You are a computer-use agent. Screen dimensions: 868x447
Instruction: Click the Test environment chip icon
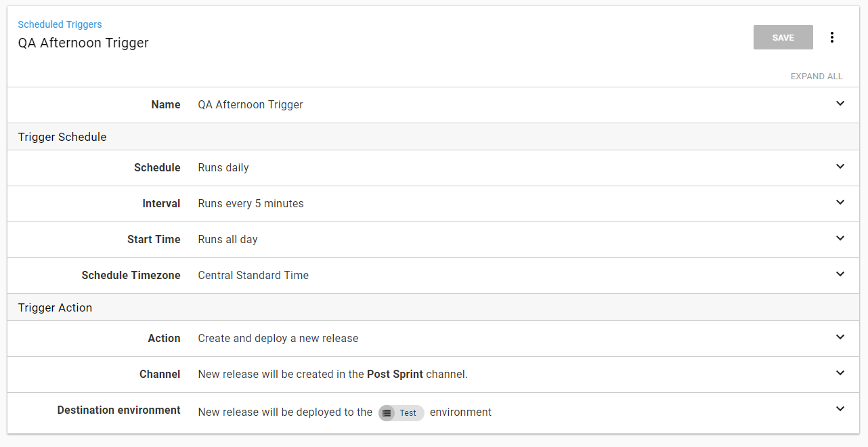[386, 413]
